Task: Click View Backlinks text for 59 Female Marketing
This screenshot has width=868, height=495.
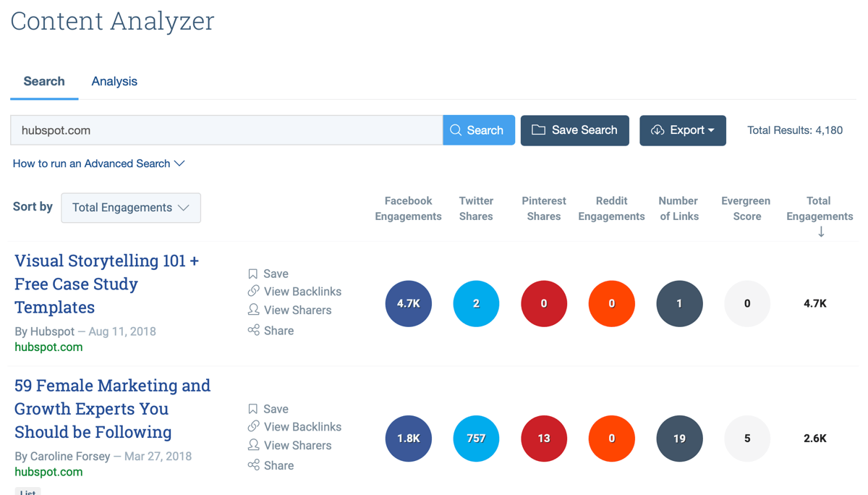Action: (x=303, y=427)
